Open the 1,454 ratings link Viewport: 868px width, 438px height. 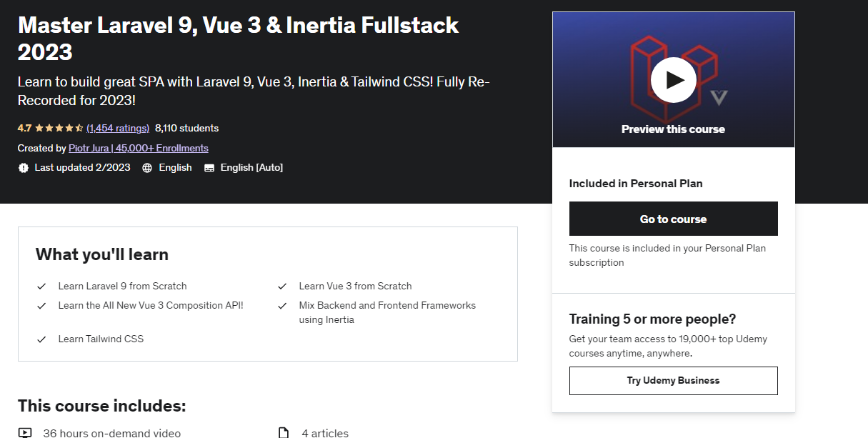click(x=118, y=129)
